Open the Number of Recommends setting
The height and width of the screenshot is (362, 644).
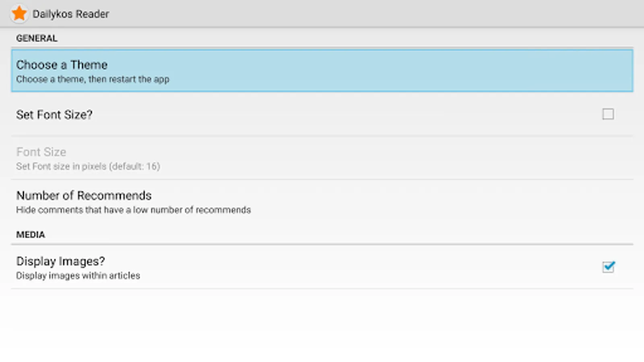pyautogui.click(x=322, y=202)
